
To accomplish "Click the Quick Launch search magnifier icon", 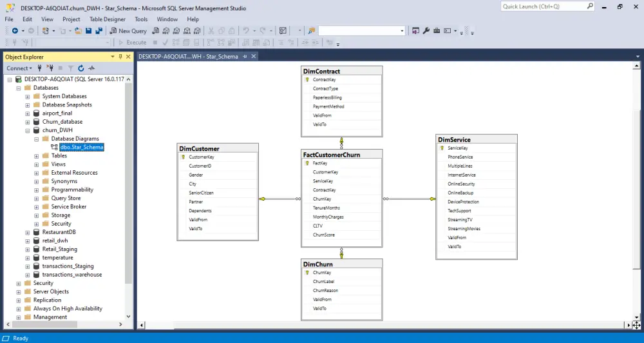I will pos(590,6).
